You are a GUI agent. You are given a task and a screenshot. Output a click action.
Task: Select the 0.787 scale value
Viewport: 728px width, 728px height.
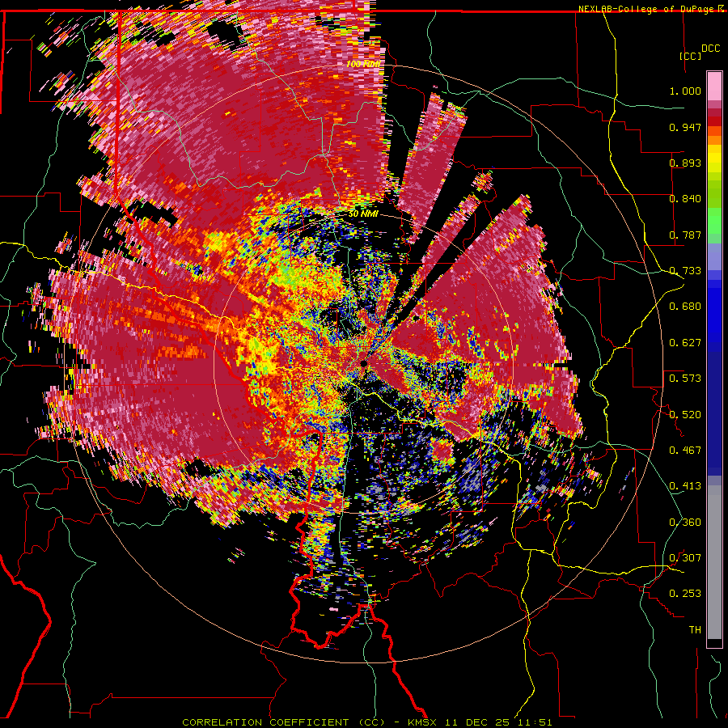pos(685,235)
